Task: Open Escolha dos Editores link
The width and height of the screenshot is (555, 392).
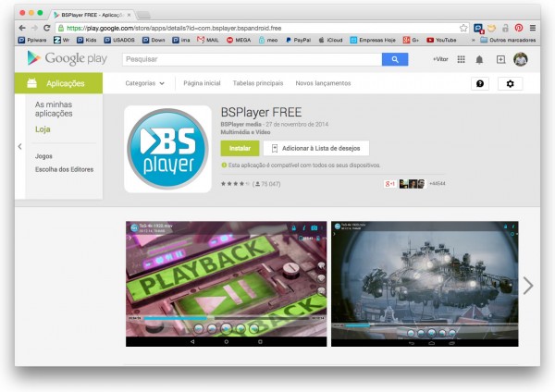Action: [64, 169]
